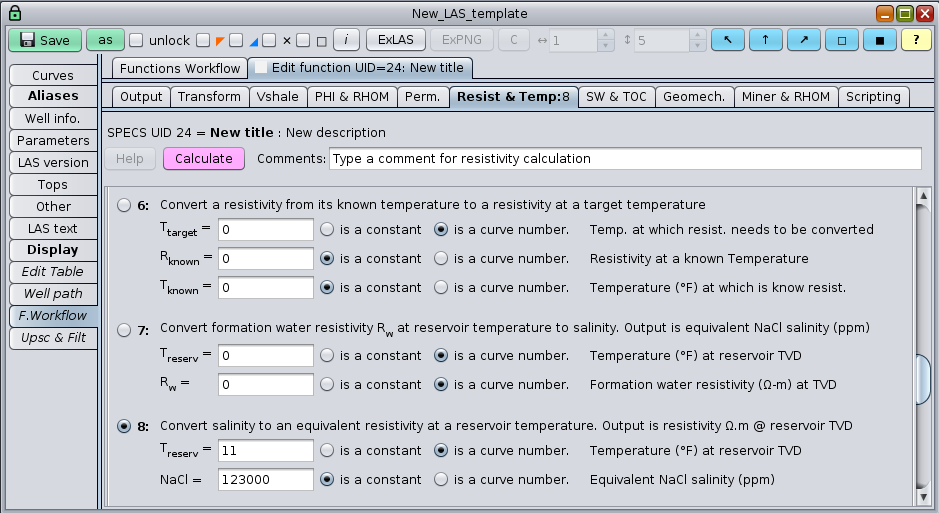
Task: Set R known to 'is a curve number'
Action: tap(441, 259)
